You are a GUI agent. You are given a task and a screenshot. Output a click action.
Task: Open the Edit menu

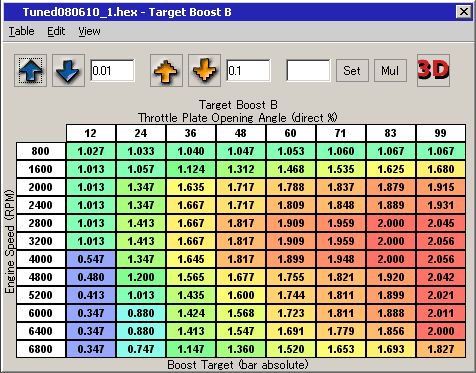pos(56,31)
